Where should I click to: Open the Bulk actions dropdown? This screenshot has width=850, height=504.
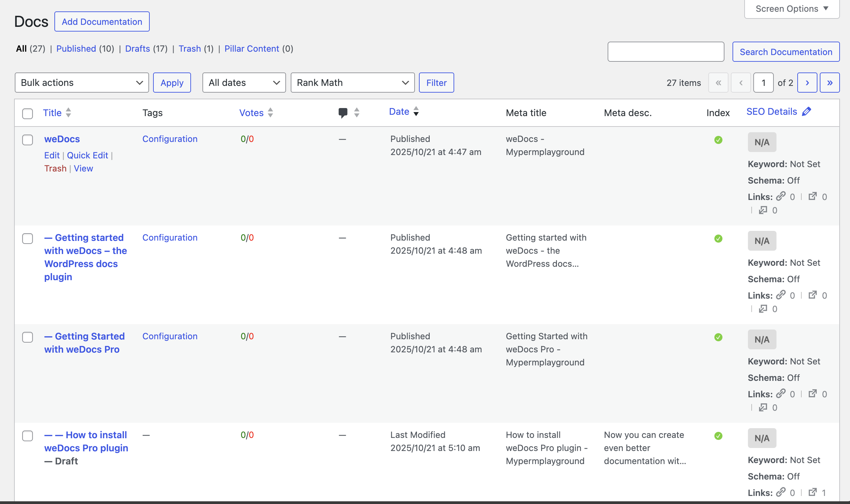(82, 83)
